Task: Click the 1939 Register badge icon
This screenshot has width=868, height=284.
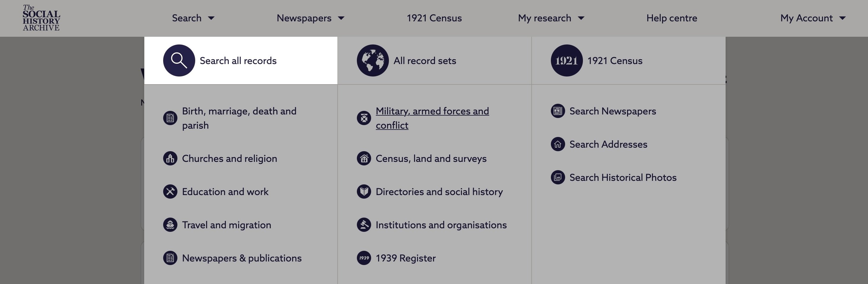Action: pos(364,258)
